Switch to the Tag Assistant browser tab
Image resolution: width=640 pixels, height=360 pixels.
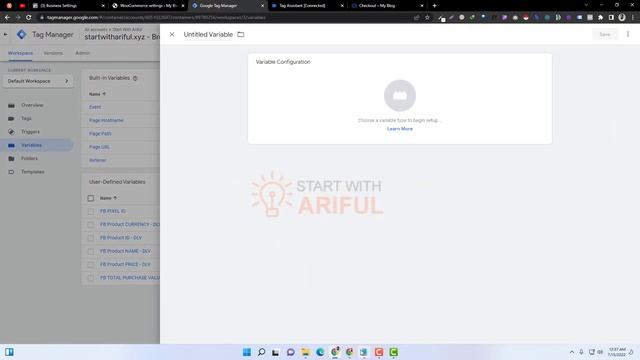point(307,6)
